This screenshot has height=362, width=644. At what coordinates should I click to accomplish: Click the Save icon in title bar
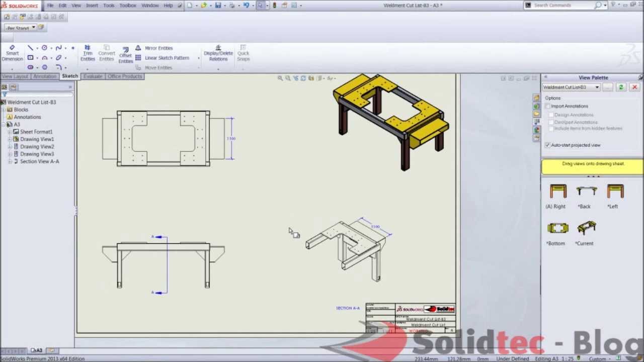coord(218,5)
